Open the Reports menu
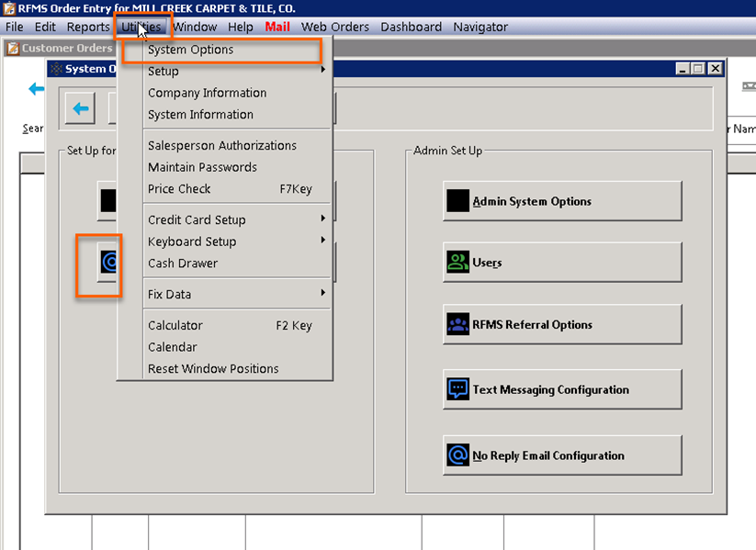 (87, 27)
